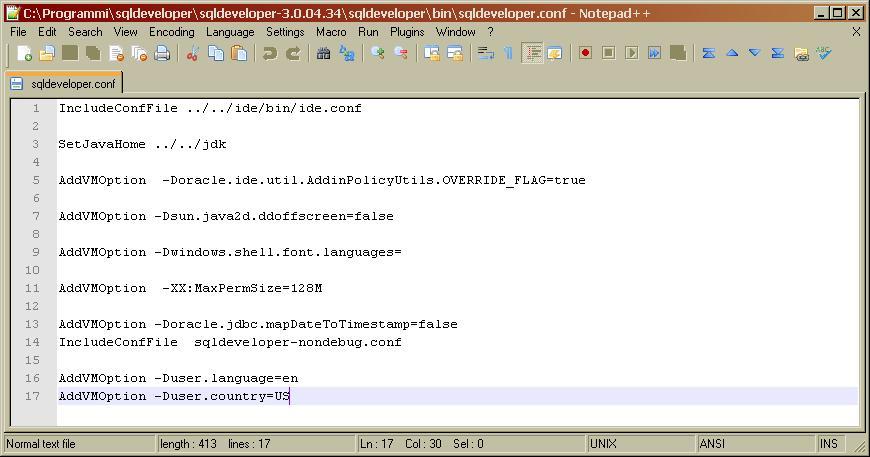This screenshot has height=457, width=870.
Task: Select the sqldeveloper.conf tab
Action: pos(63,84)
